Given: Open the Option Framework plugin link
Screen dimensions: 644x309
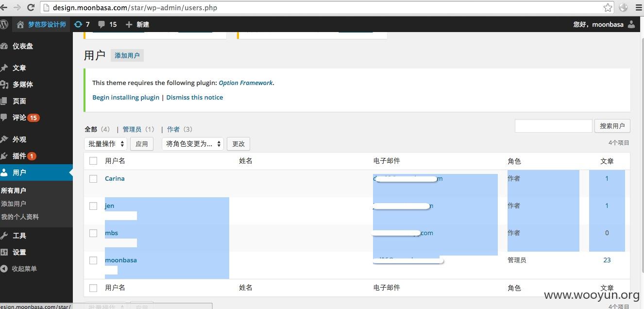Looking at the screenshot, I should coord(245,83).
